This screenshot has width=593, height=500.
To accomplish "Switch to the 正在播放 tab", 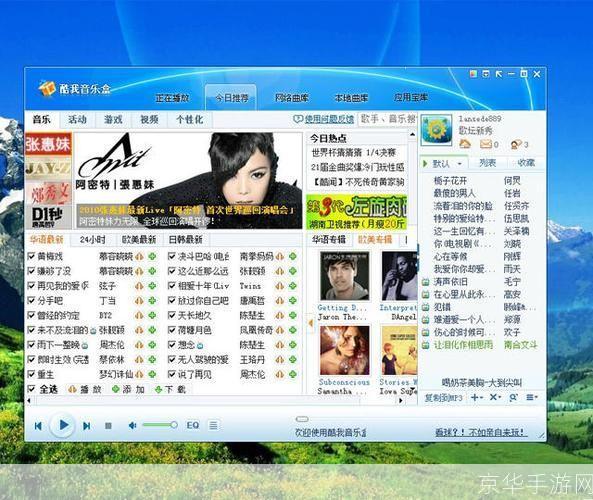I will click(172, 98).
